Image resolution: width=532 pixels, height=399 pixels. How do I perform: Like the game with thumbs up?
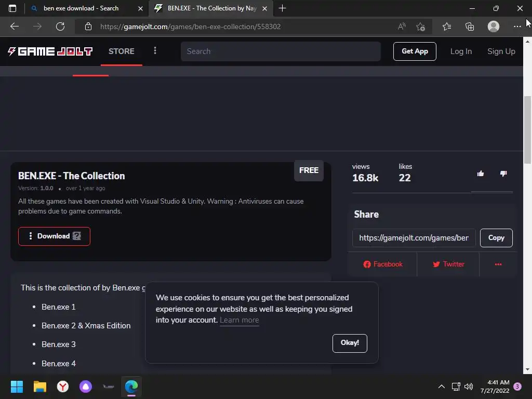(481, 174)
